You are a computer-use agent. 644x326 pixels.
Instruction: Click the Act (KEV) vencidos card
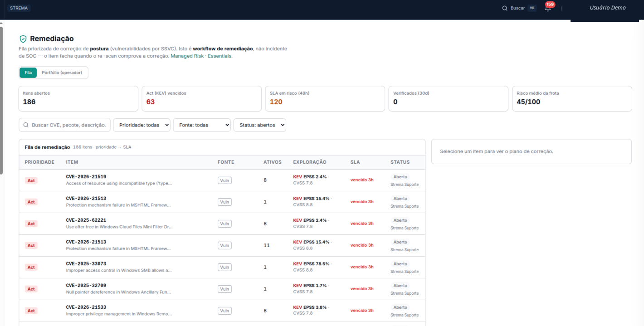(x=202, y=98)
